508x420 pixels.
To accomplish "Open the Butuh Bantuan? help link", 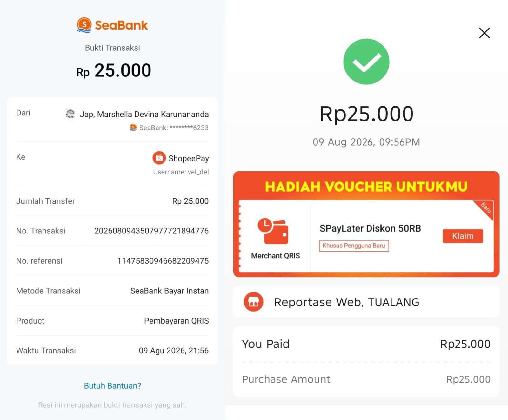I will (112, 386).
